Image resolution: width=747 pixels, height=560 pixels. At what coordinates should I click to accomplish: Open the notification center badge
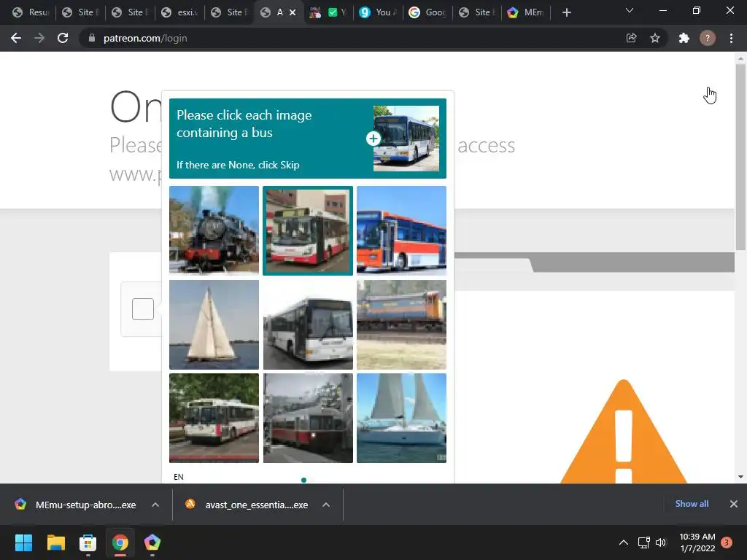click(x=727, y=542)
